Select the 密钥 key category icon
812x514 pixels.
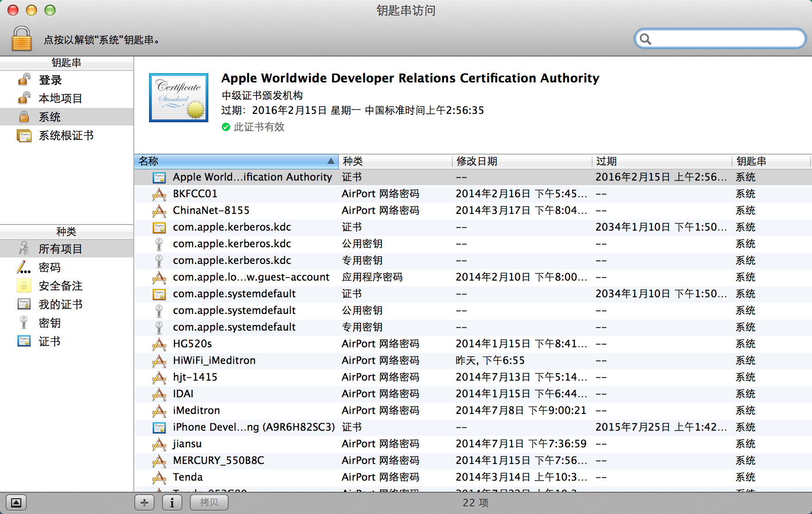click(24, 323)
